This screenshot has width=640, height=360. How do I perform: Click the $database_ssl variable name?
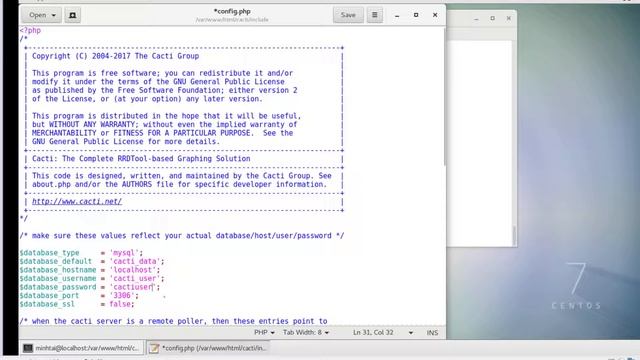point(47,304)
